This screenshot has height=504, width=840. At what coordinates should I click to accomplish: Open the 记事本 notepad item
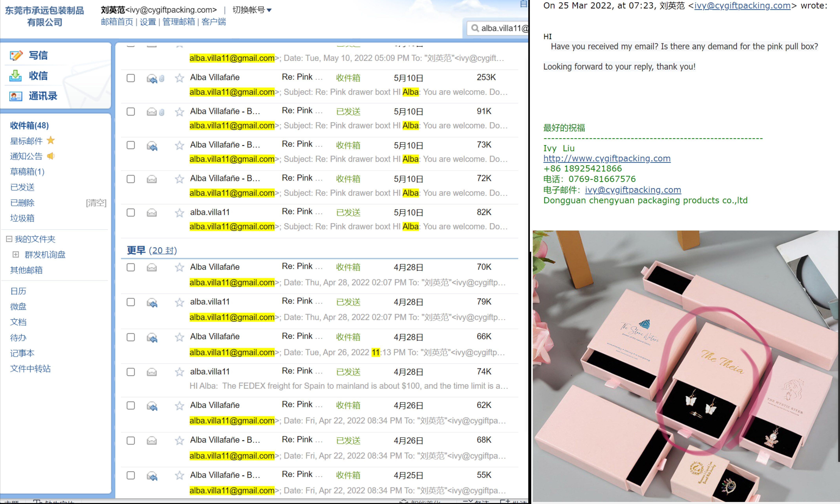tap(22, 353)
